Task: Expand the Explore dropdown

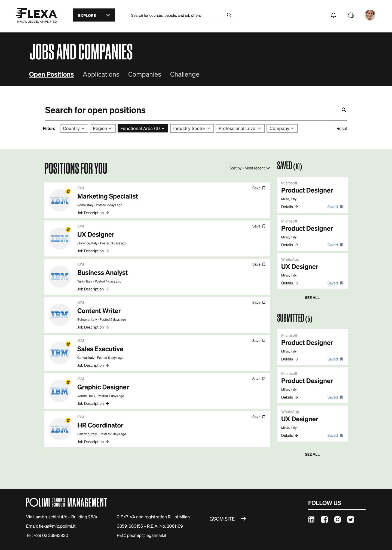Action: click(x=94, y=15)
